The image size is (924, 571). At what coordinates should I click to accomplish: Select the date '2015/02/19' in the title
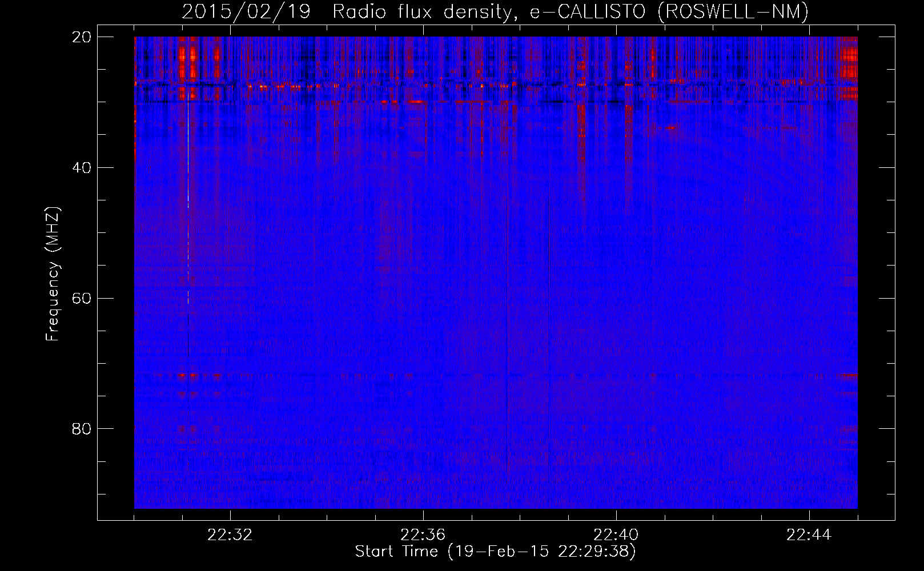coord(246,11)
